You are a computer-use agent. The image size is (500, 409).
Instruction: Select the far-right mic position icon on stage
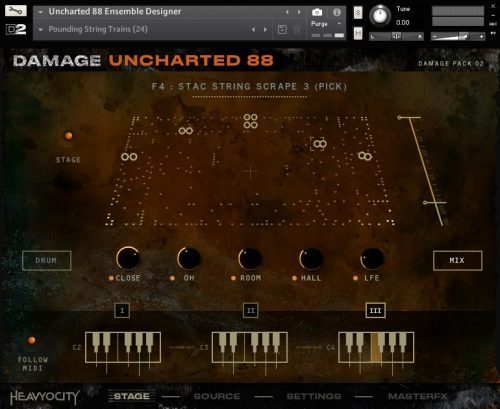[365, 156]
